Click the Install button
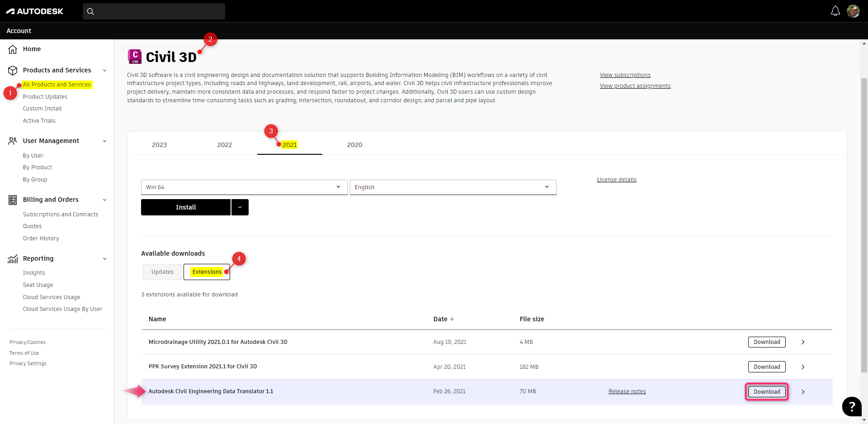This screenshot has width=868, height=424. point(186,207)
